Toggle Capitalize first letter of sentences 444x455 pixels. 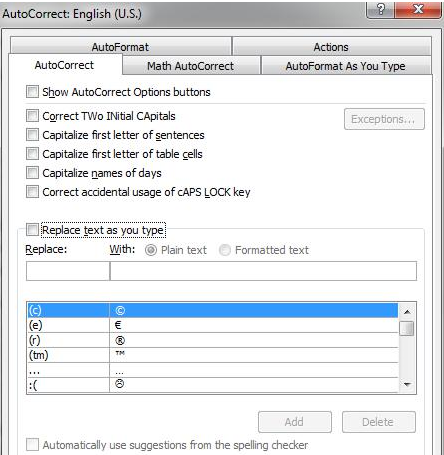32,135
